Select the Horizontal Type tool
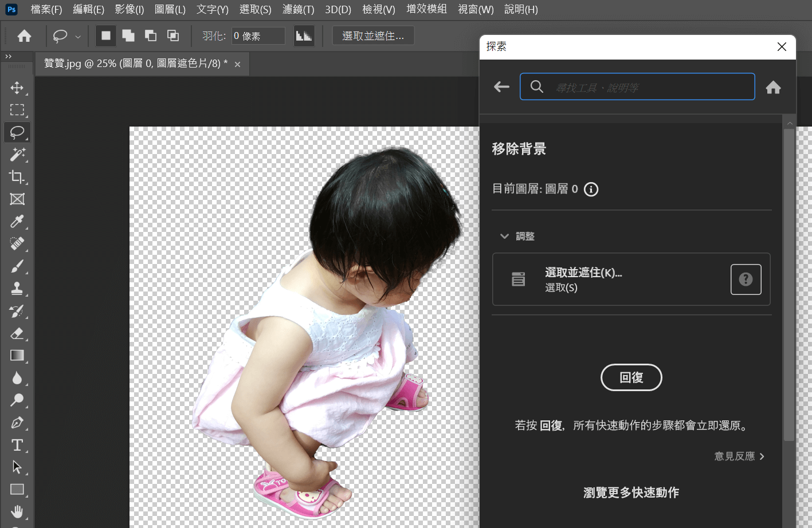Screen dimensions: 812x528 point(17,445)
